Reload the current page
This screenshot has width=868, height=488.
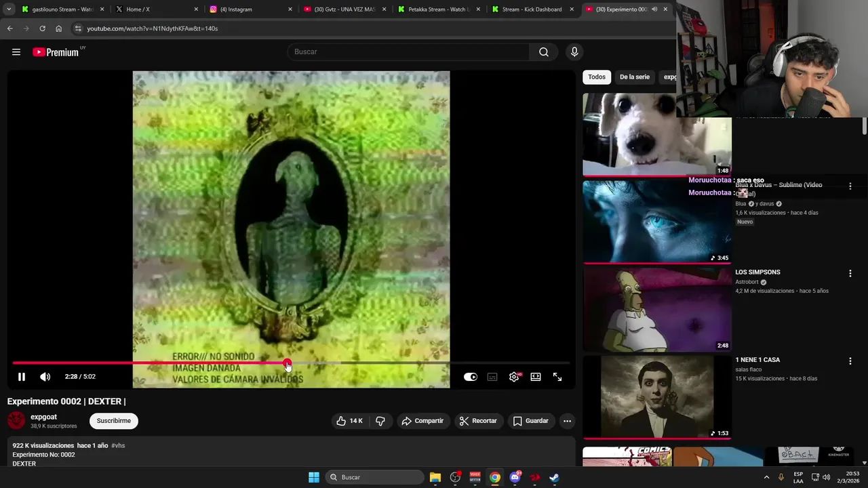(x=42, y=28)
